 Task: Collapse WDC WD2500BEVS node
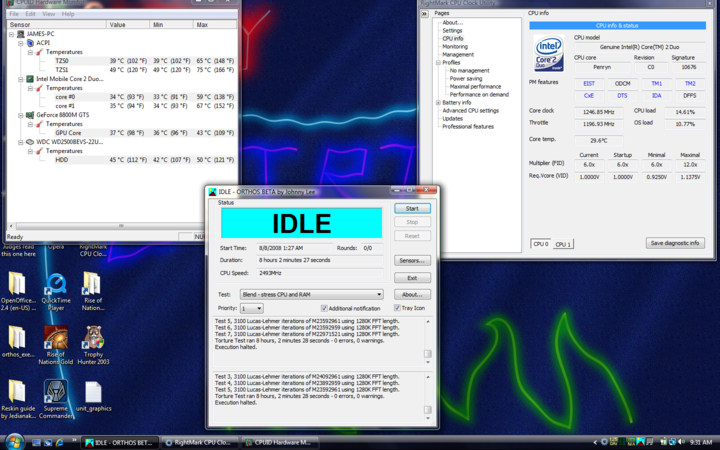[x=21, y=142]
